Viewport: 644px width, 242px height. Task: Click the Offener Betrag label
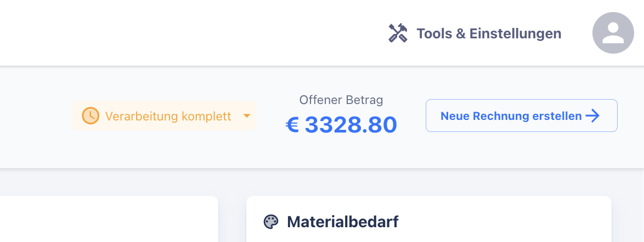341,100
